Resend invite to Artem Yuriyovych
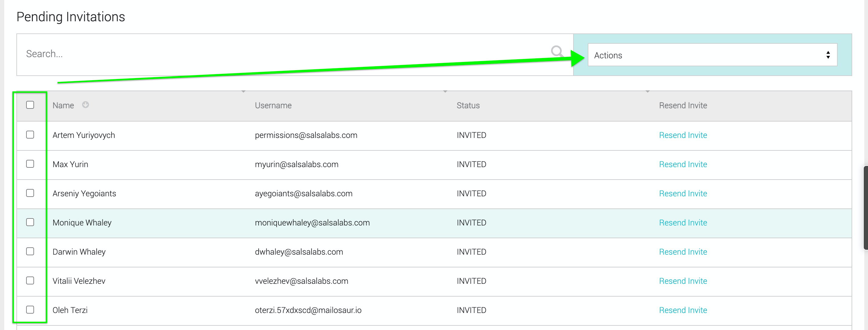This screenshot has width=868, height=330. tap(683, 135)
